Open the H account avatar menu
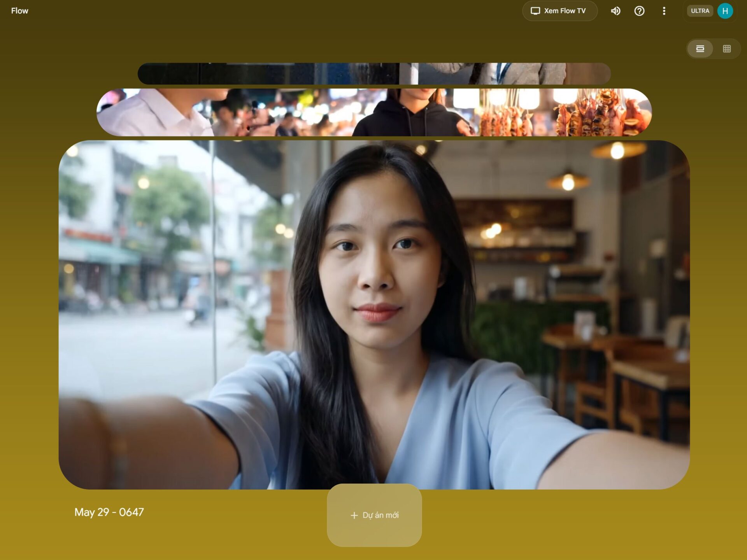The width and height of the screenshot is (747, 560). (725, 11)
